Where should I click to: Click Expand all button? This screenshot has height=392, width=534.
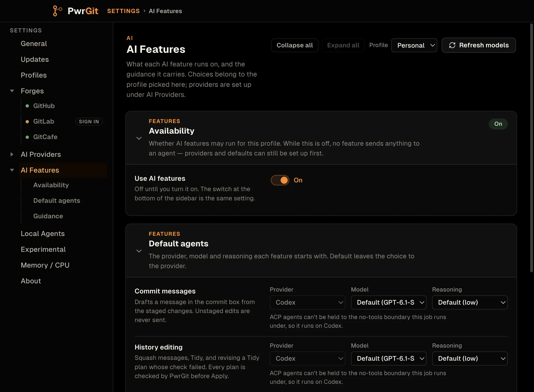tap(343, 45)
